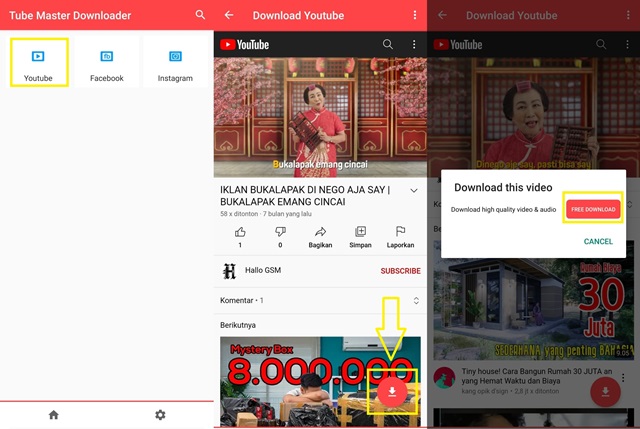Tap Bagikan share icon
This screenshot has height=429, width=640.
coord(320,232)
